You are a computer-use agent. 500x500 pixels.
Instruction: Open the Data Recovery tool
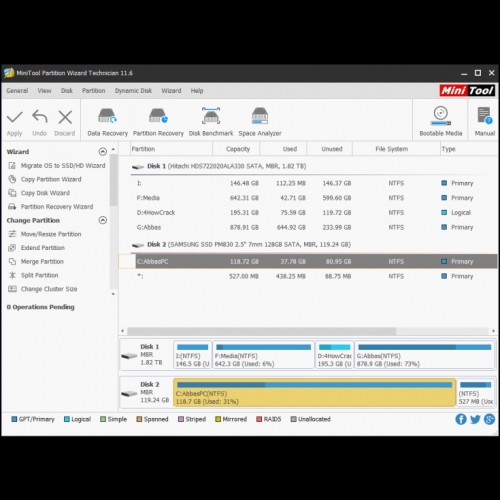coord(107,122)
